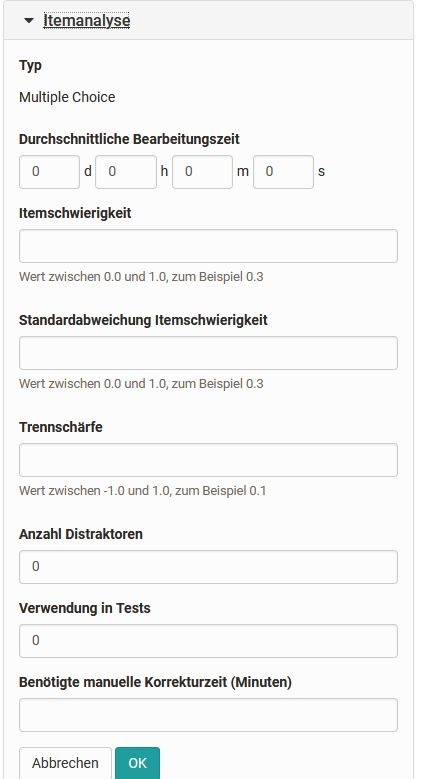Focus the Verwendung in Tests field
Viewport: 422px width, 779px height.
point(208,641)
